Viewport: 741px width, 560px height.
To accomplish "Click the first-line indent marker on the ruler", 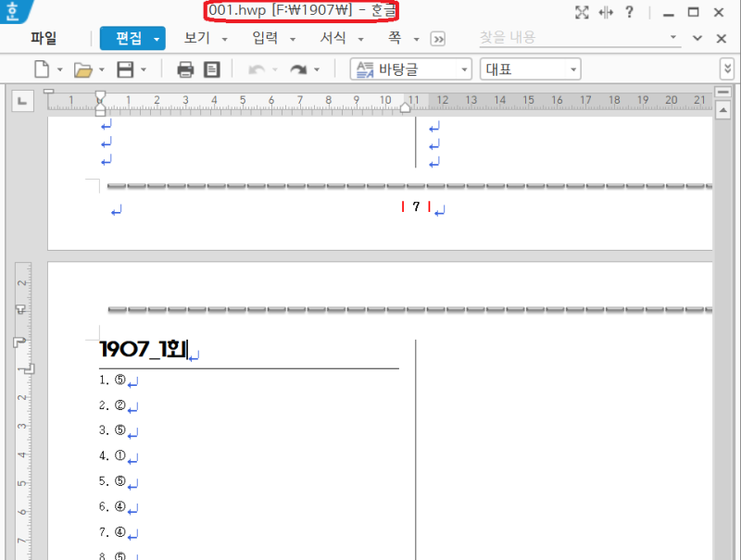I will point(100,95).
